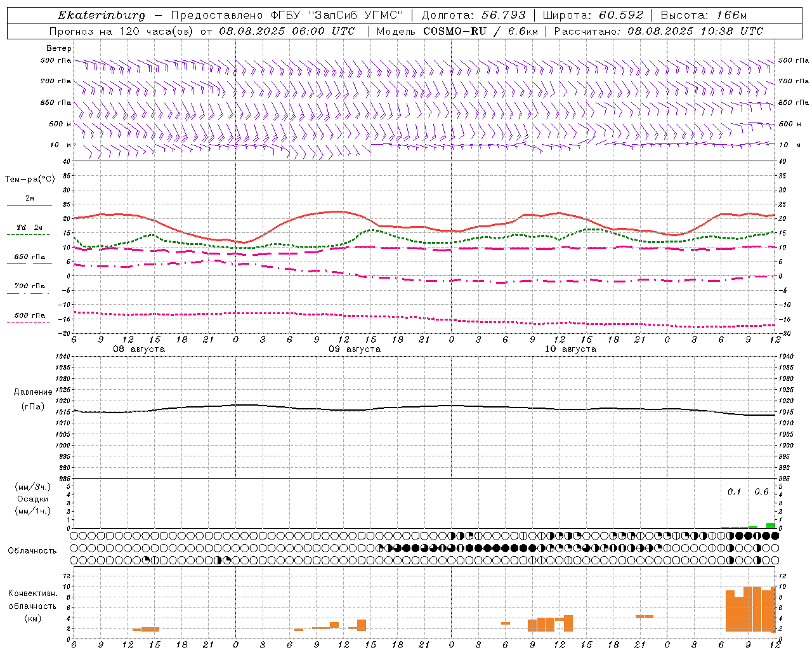812x650 pixels.
Task: Click the "Конвективн." convective cloud label
Action: coord(33,594)
